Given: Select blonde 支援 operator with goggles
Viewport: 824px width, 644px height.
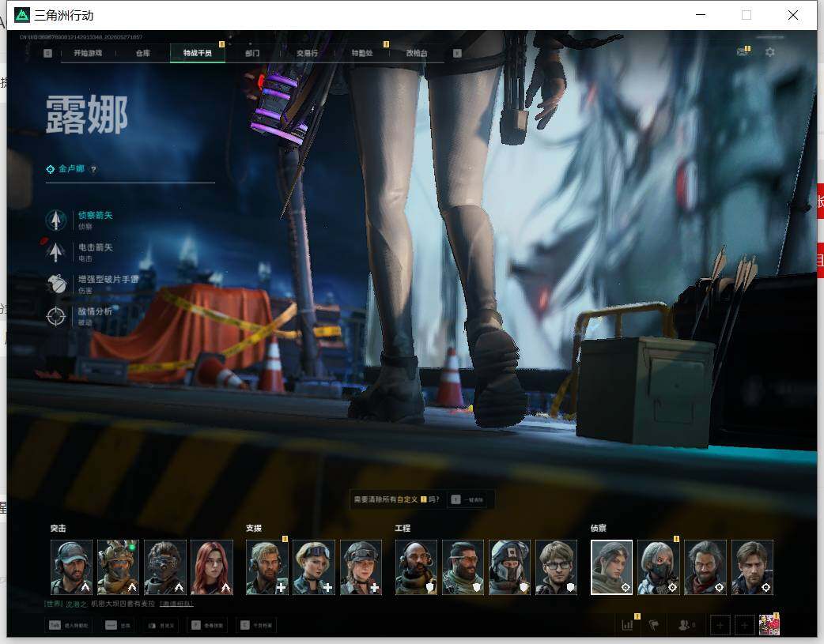Looking at the screenshot, I should point(314,567).
